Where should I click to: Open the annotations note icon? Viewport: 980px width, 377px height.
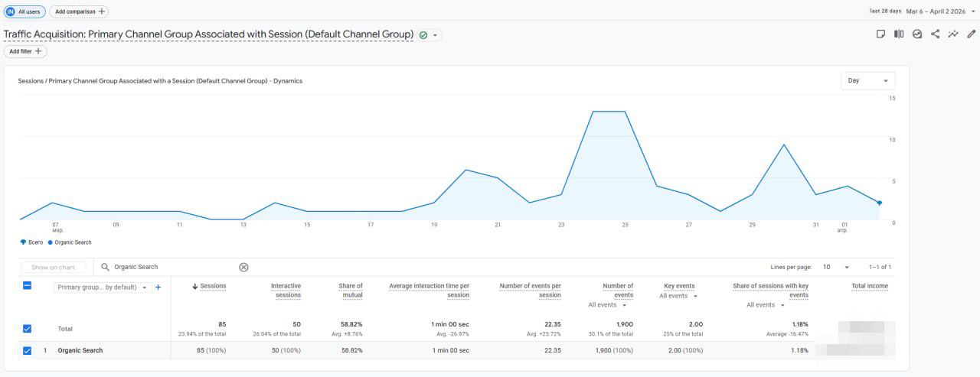(880, 34)
